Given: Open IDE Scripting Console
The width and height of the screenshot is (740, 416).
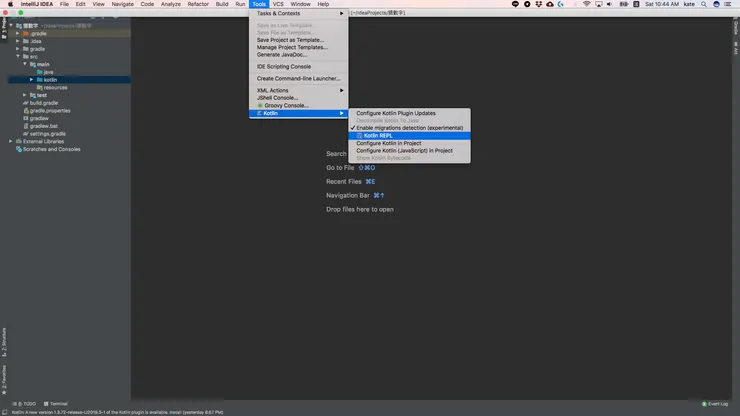Looking at the screenshot, I should pos(298,67).
